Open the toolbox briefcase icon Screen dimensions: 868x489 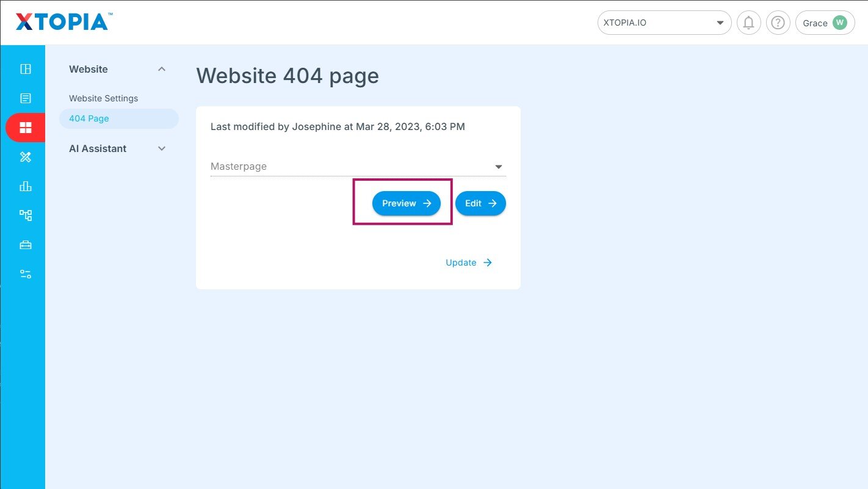pos(25,245)
